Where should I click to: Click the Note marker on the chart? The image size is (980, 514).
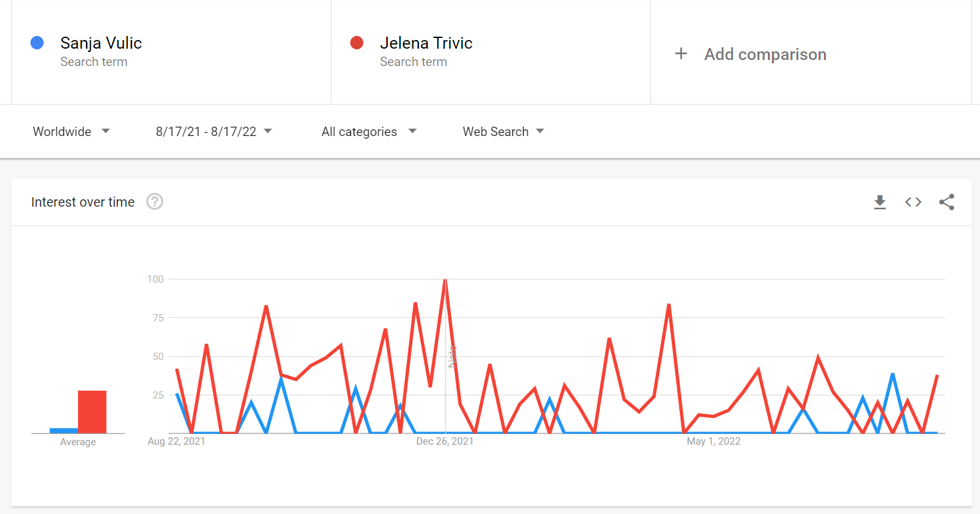coord(452,357)
